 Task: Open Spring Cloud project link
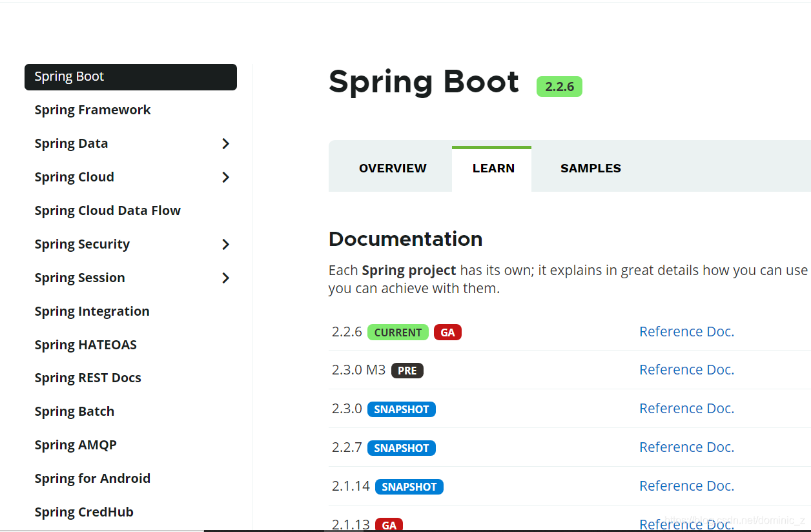point(74,177)
